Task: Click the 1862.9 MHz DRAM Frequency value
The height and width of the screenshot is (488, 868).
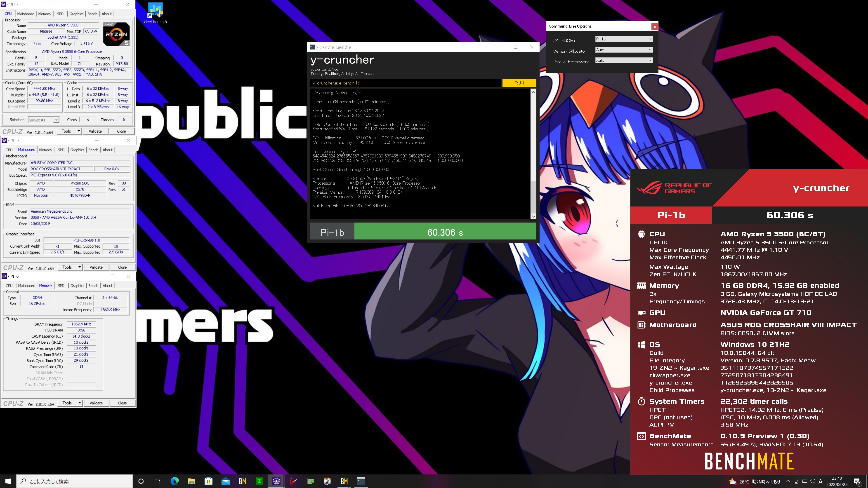Action: 81,324
